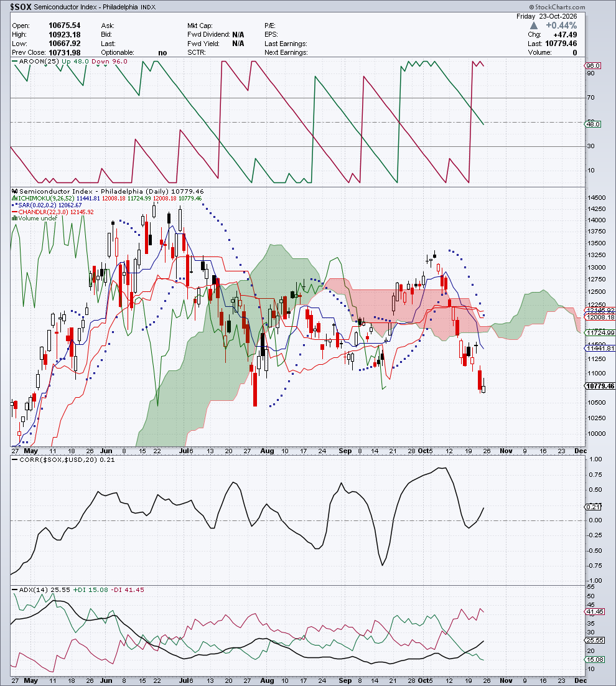Click the Fwd Dividend N/A value
This screenshot has height=686, width=616.
(238, 35)
